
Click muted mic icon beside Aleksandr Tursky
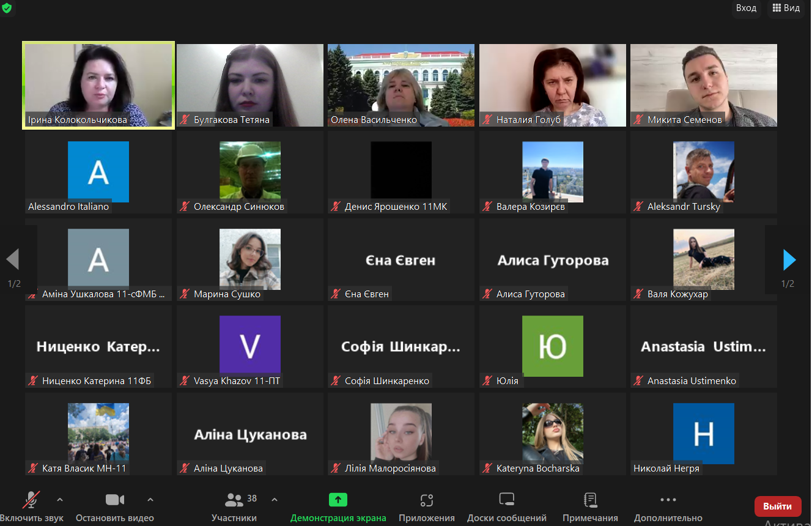(638, 207)
